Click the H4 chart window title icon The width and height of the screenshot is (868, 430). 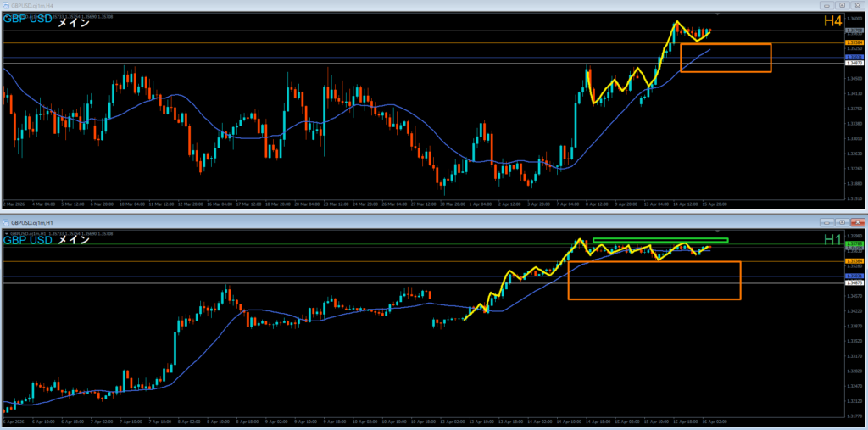(x=6, y=5)
